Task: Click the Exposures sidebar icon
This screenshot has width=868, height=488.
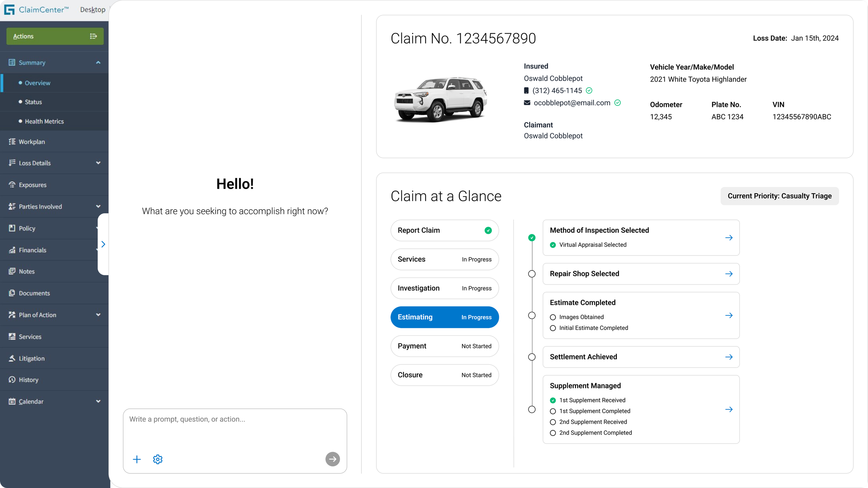Action: pos(12,185)
